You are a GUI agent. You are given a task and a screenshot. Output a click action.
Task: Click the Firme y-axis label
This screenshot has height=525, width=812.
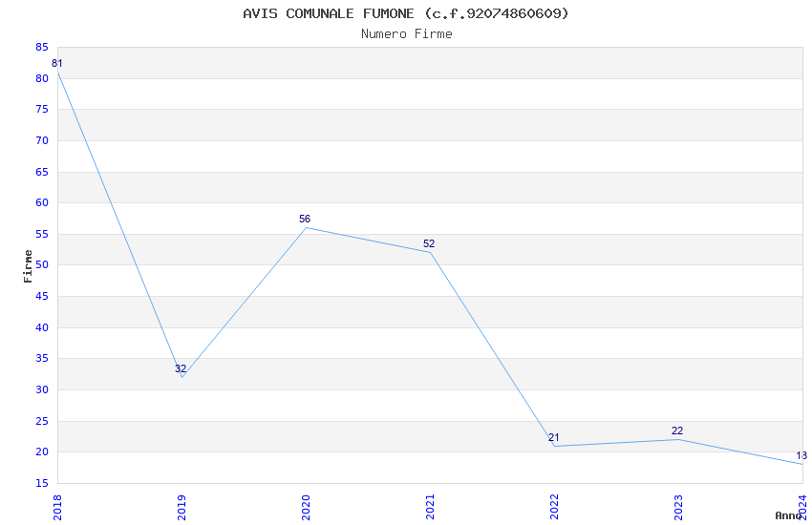coord(28,266)
